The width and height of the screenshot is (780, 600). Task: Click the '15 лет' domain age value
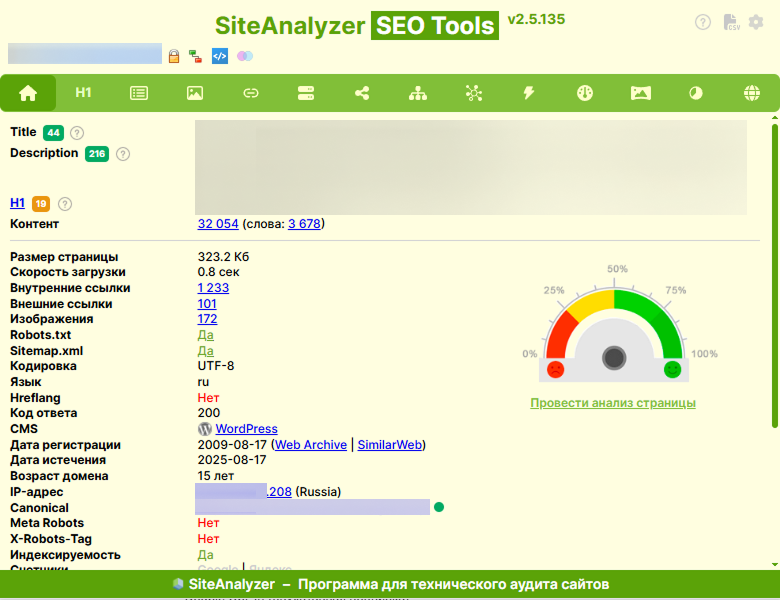coord(216,476)
